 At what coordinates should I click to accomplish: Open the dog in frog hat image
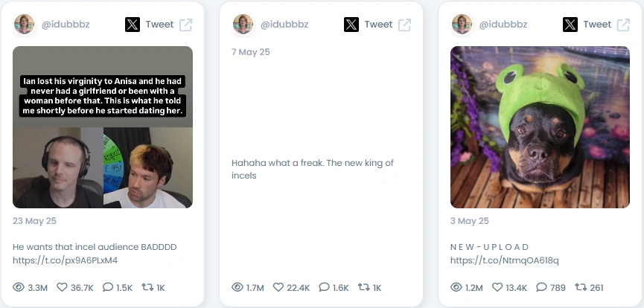point(540,127)
